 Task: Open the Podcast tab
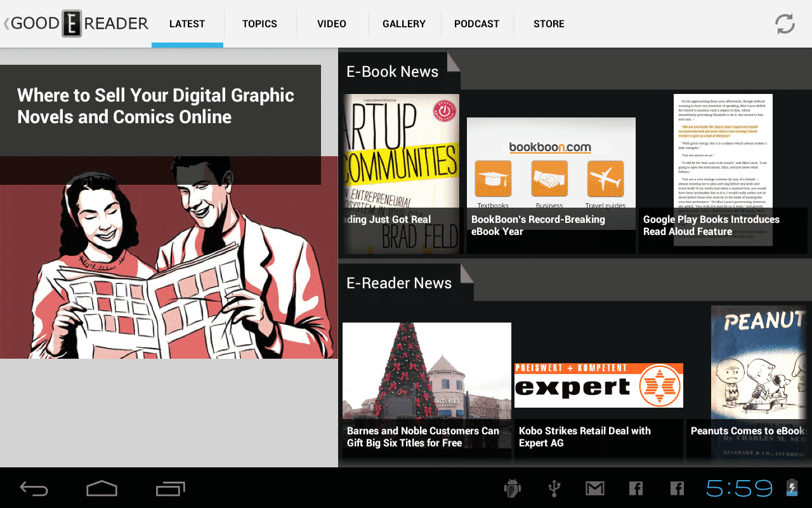coord(476,24)
